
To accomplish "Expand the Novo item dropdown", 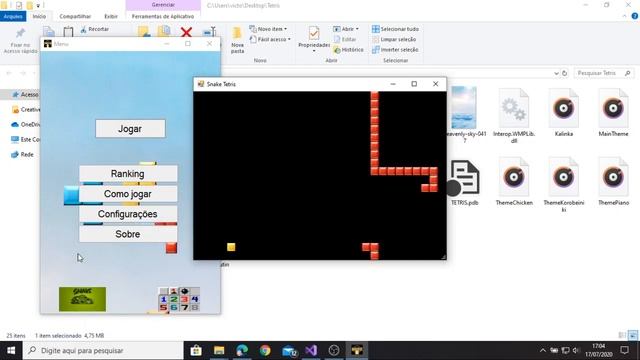I will 268,29.
